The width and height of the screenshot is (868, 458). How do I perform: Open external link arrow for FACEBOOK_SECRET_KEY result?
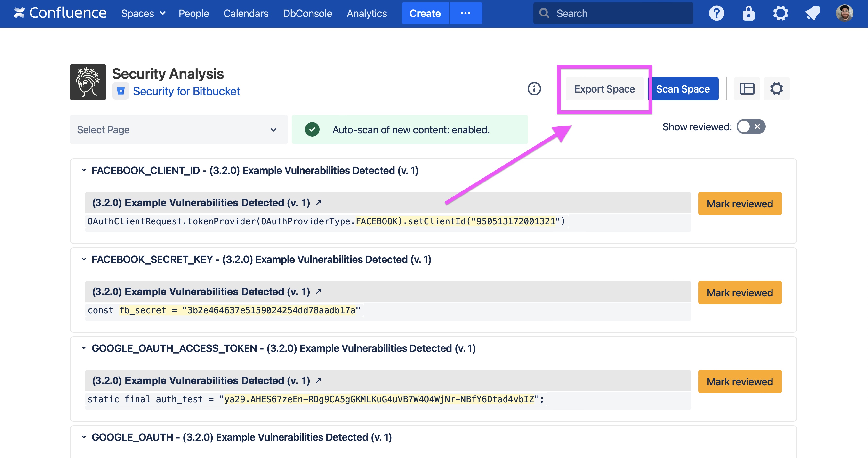(x=319, y=291)
